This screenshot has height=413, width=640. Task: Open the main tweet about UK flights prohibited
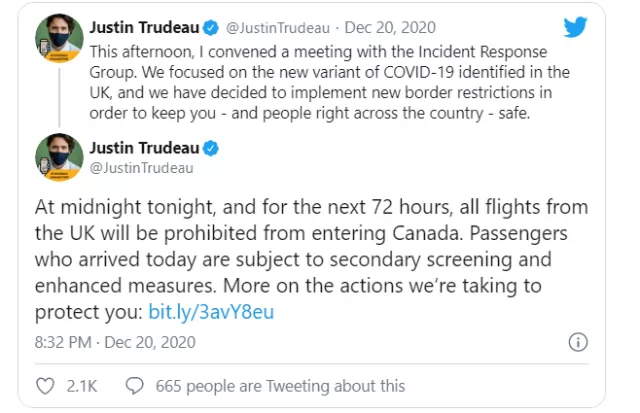pyautogui.click(x=311, y=260)
